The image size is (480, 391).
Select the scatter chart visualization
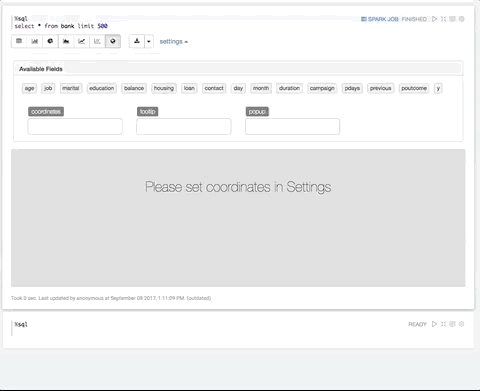[x=97, y=41]
